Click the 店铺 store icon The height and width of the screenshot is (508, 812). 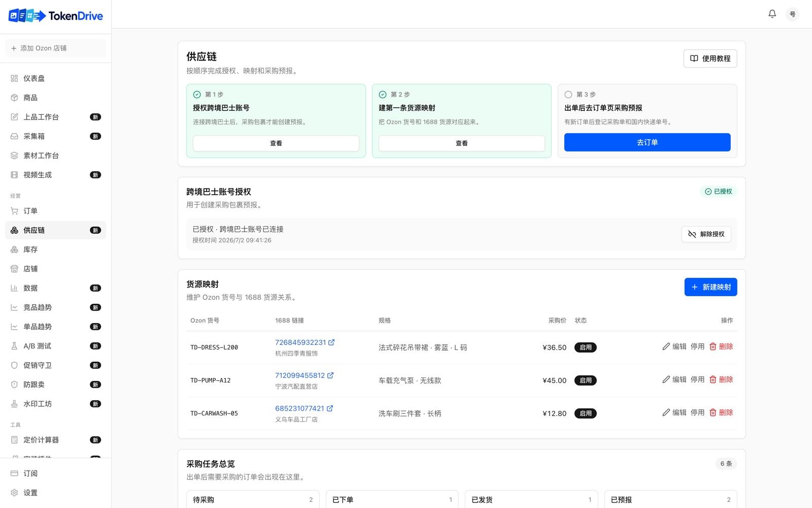(x=14, y=269)
